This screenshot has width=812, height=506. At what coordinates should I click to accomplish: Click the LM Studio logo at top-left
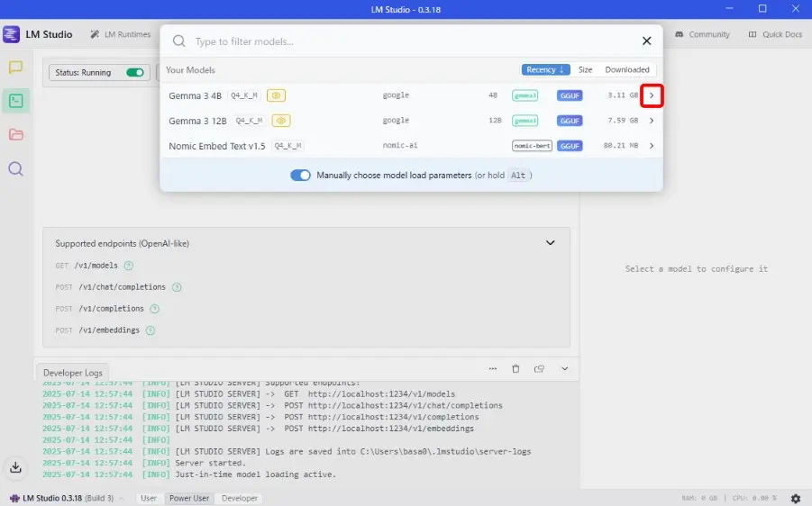pos(11,34)
